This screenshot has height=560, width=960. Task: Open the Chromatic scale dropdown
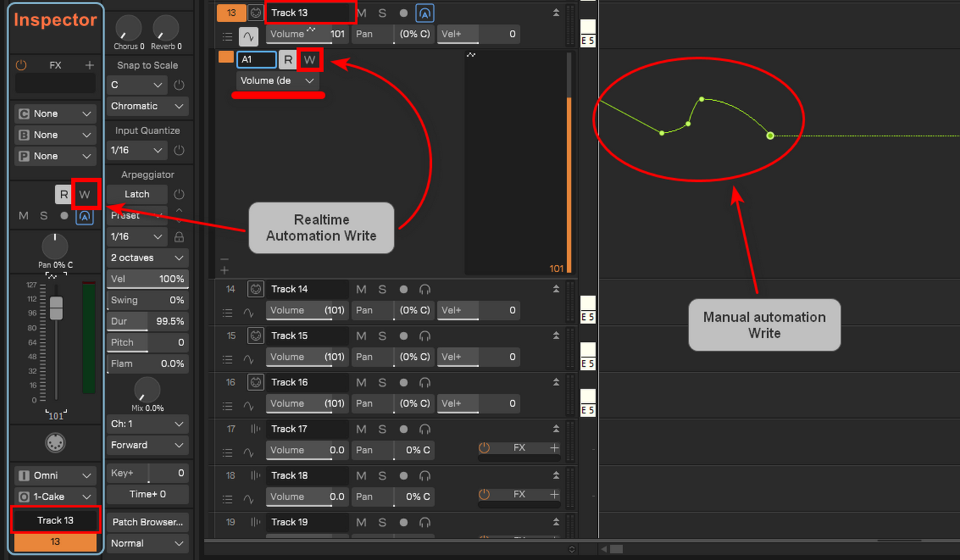point(147,106)
